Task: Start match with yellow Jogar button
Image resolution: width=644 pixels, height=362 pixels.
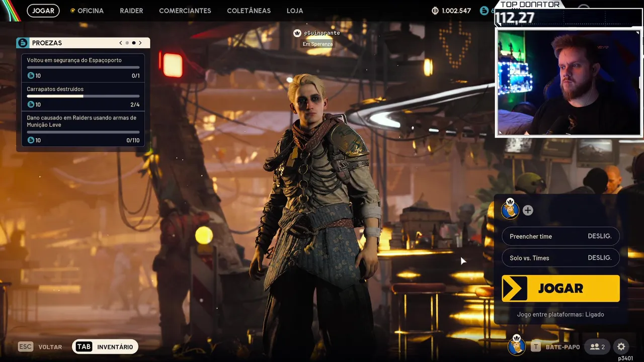Action: coord(560,288)
